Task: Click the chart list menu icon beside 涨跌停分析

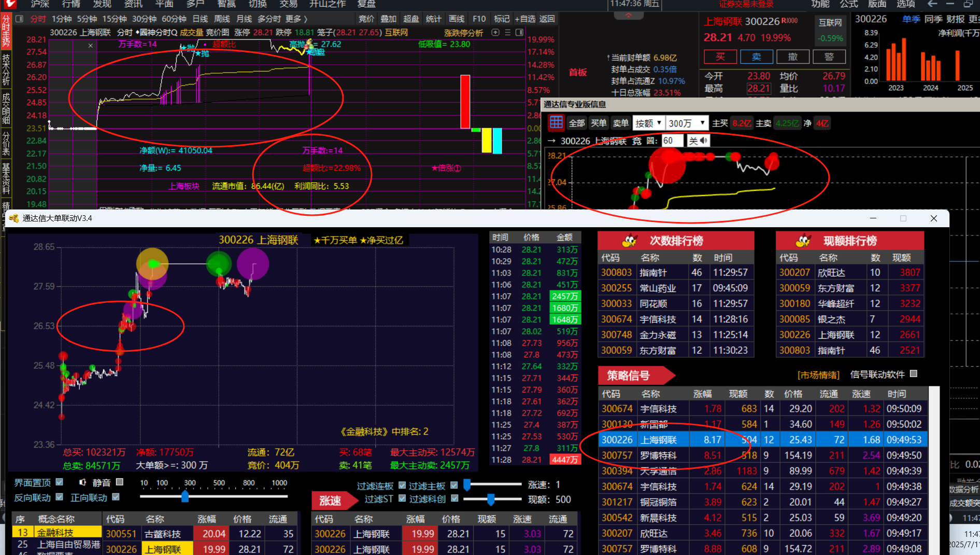Action: tap(507, 33)
